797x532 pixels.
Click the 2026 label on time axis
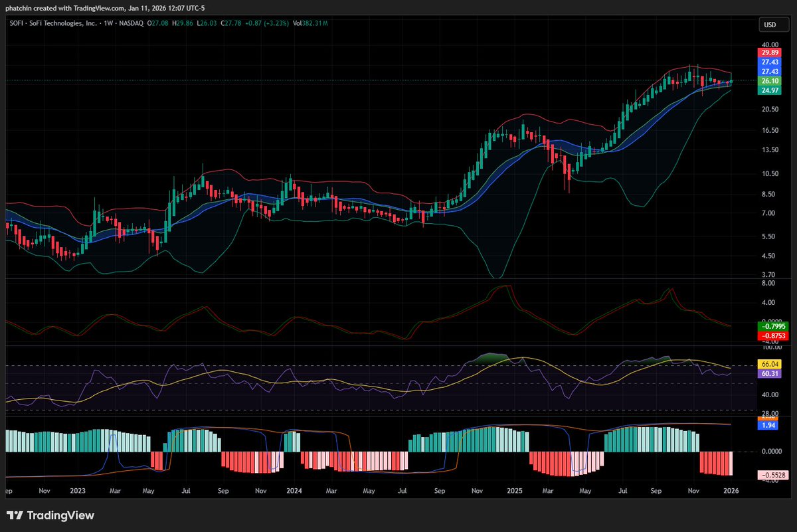click(x=731, y=491)
